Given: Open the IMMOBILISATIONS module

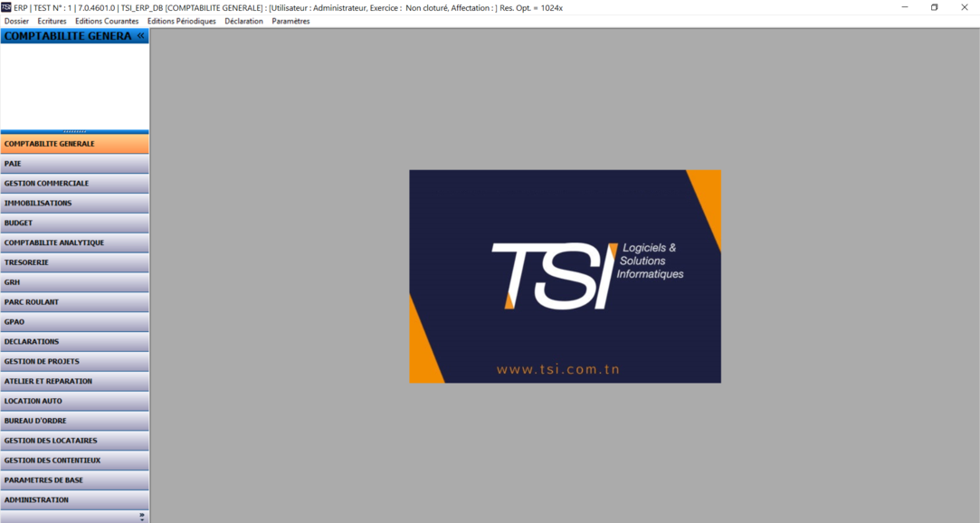Looking at the screenshot, I should point(74,203).
